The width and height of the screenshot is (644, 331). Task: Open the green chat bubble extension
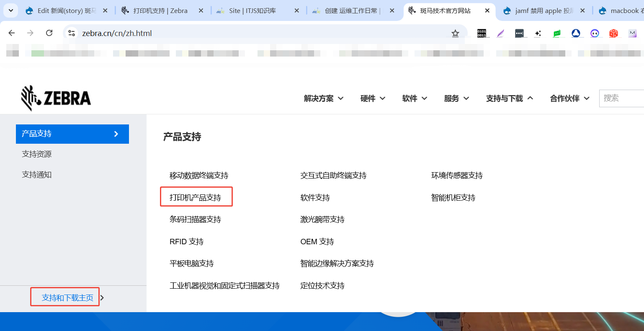click(x=557, y=33)
